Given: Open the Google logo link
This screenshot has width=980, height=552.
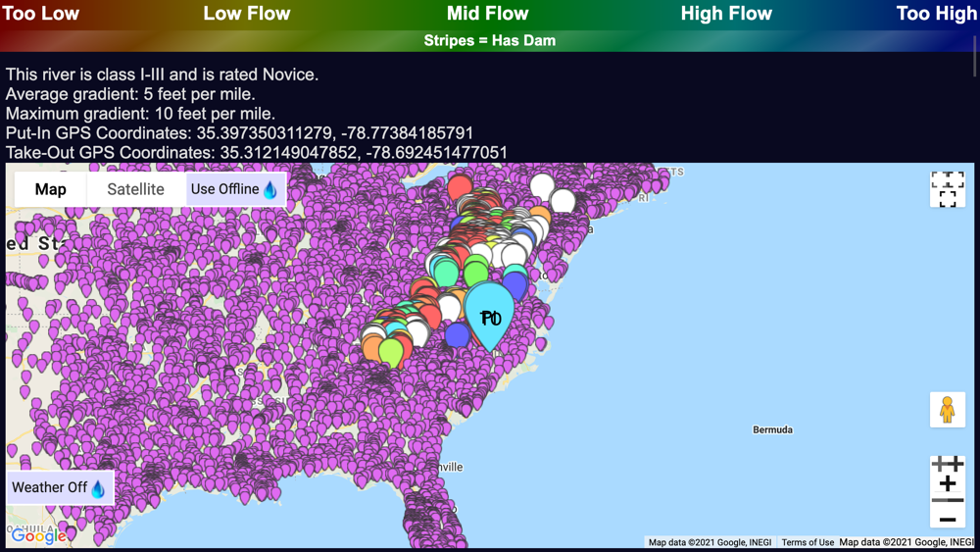Looking at the screenshot, I should [x=39, y=535].
